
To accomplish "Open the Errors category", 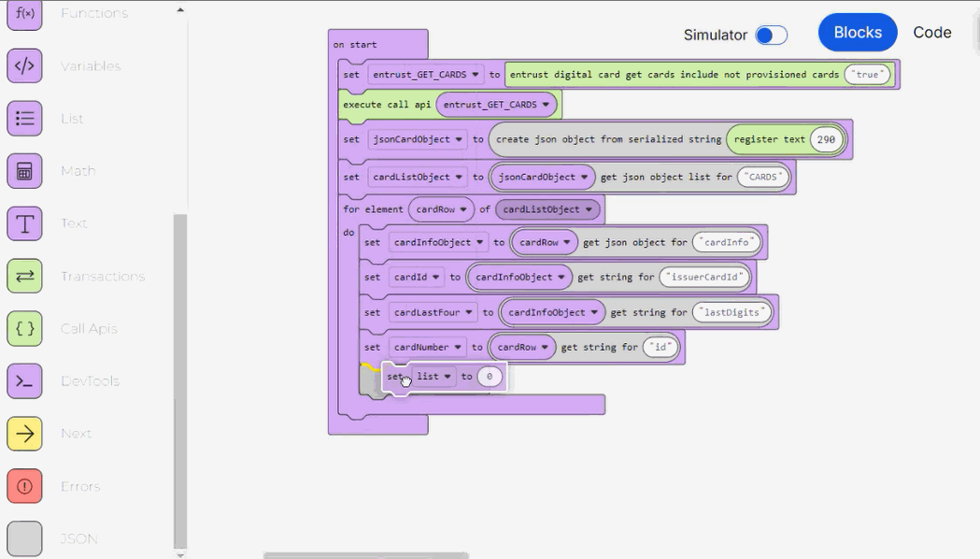I will [x=23, y=485].
